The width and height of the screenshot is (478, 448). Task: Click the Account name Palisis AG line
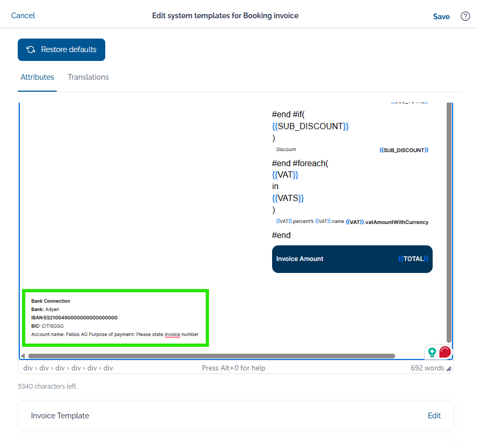(x=115, y=334)
